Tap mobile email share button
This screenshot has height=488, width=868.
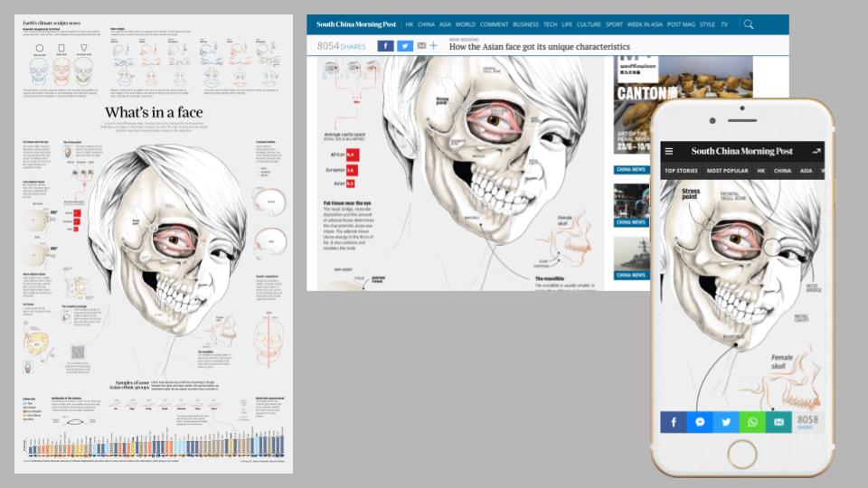[x=778, y=422]
